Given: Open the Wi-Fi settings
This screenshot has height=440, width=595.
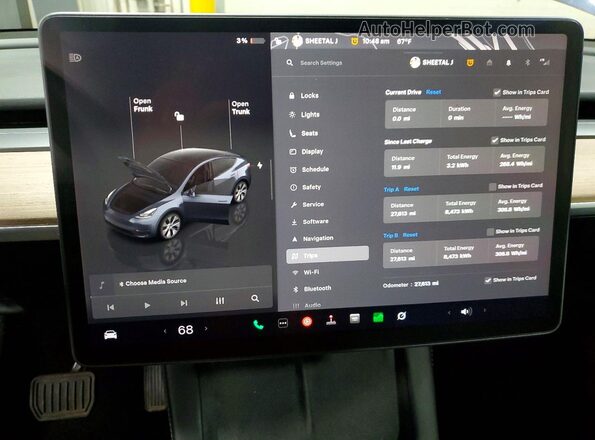Looking at the screenshot, I should 306,272.
